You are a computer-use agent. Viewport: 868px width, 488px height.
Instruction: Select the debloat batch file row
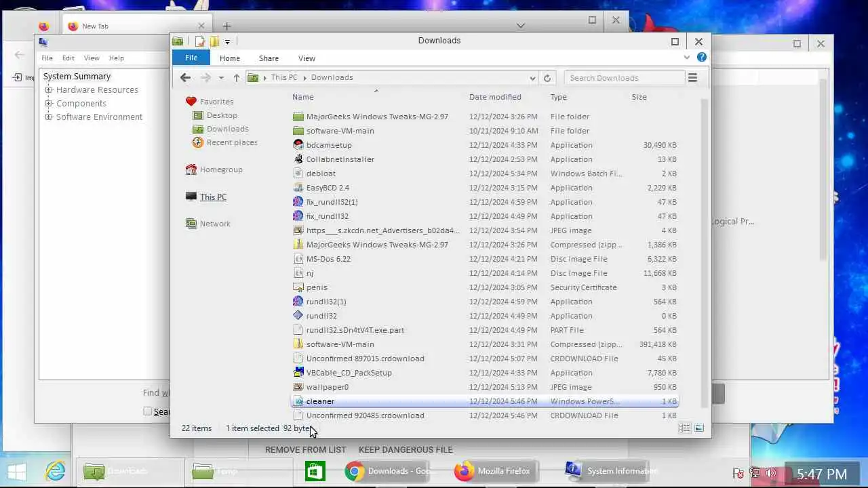click(484, 174)
